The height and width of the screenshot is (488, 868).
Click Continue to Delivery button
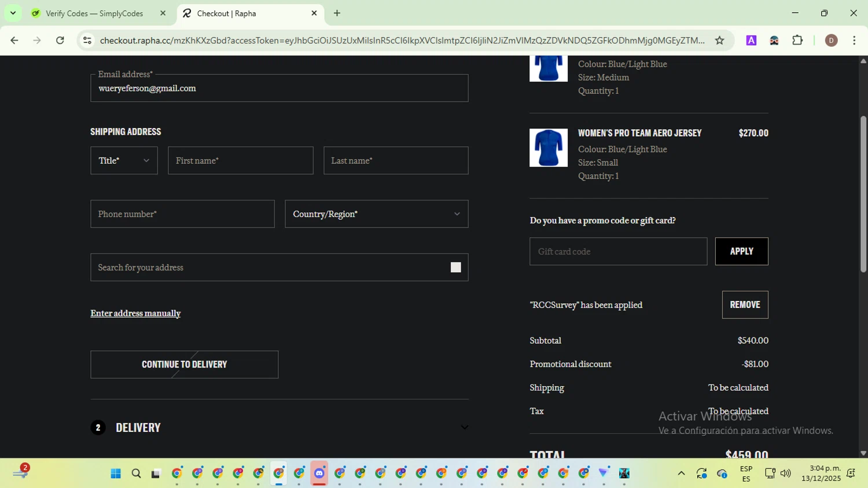point(185,365)
